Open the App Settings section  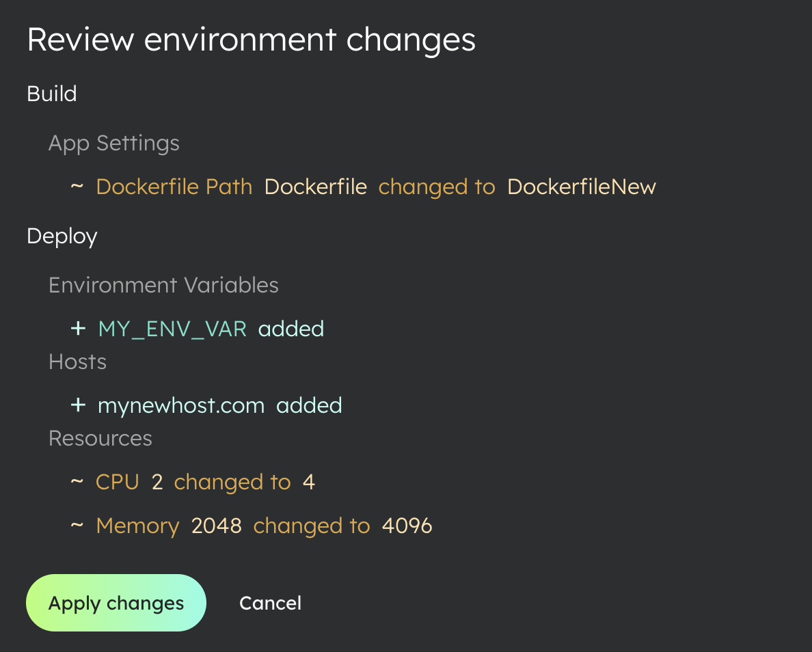pyautogui.click(x=113, y=143)
